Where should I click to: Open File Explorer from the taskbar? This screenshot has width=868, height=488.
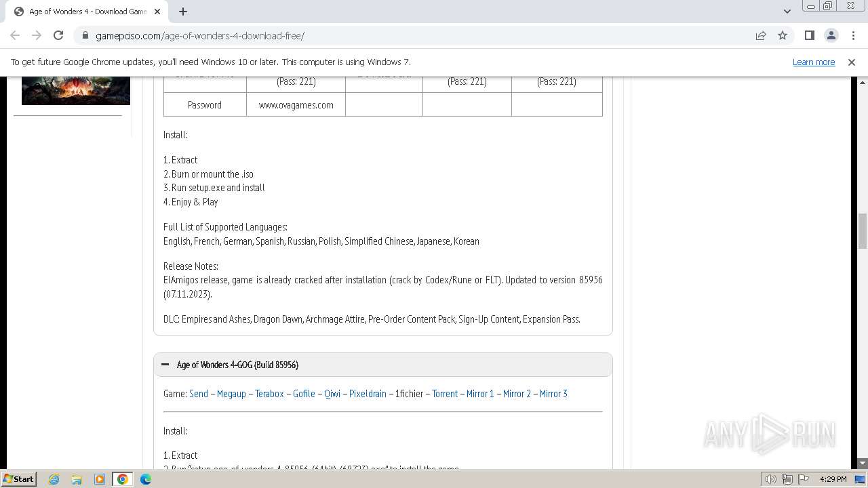pos(77,479)
